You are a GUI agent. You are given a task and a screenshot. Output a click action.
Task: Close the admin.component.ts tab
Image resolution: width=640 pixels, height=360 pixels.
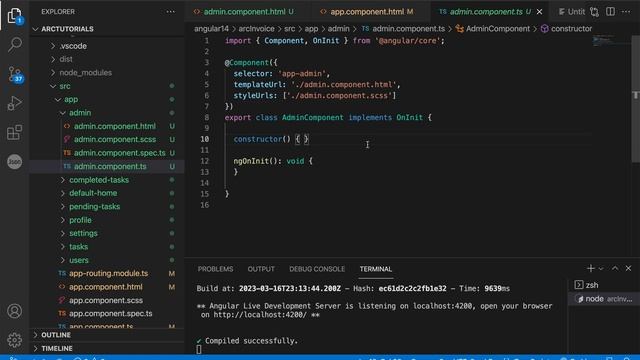coord(540,12)
